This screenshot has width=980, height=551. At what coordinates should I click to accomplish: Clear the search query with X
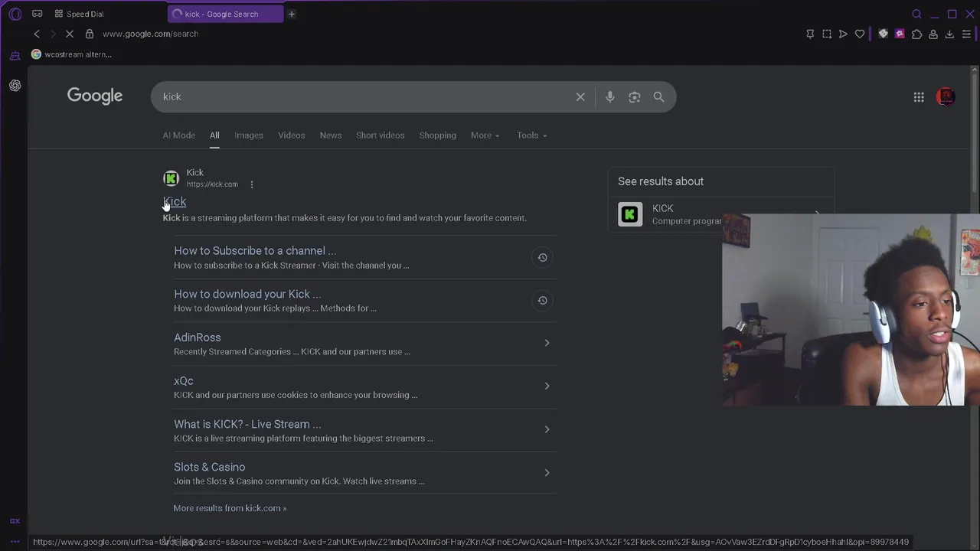pyautogui.click(x=580, y=96)
